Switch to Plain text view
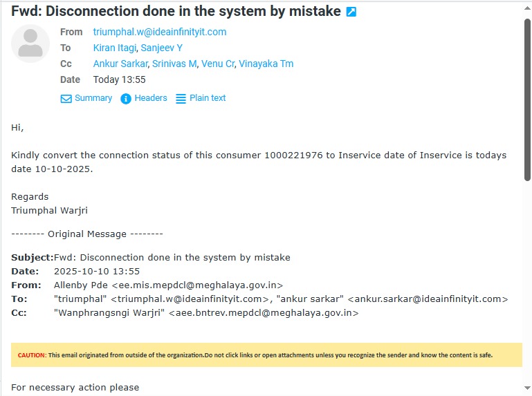Screen dimensions: 532x396 208,98
